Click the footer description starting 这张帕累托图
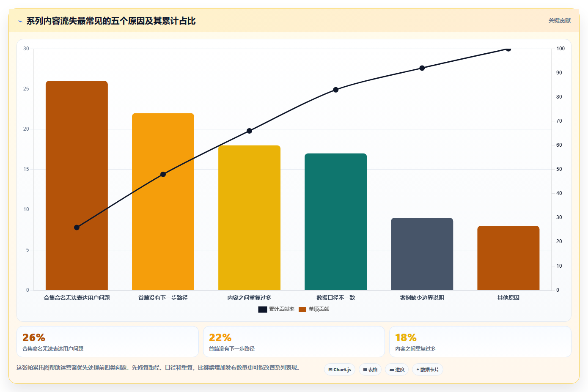The image size is (588, 392). [x=159, y=367]
